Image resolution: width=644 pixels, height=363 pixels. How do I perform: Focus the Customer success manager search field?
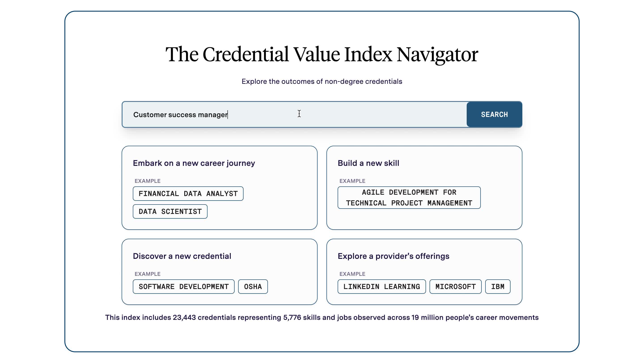tap(294, 114)
